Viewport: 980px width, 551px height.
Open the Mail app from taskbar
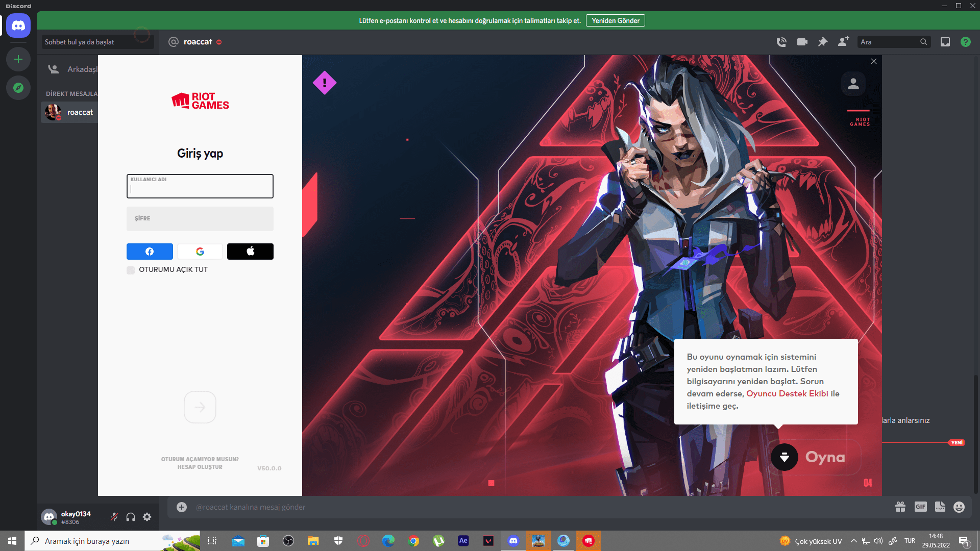238,541
